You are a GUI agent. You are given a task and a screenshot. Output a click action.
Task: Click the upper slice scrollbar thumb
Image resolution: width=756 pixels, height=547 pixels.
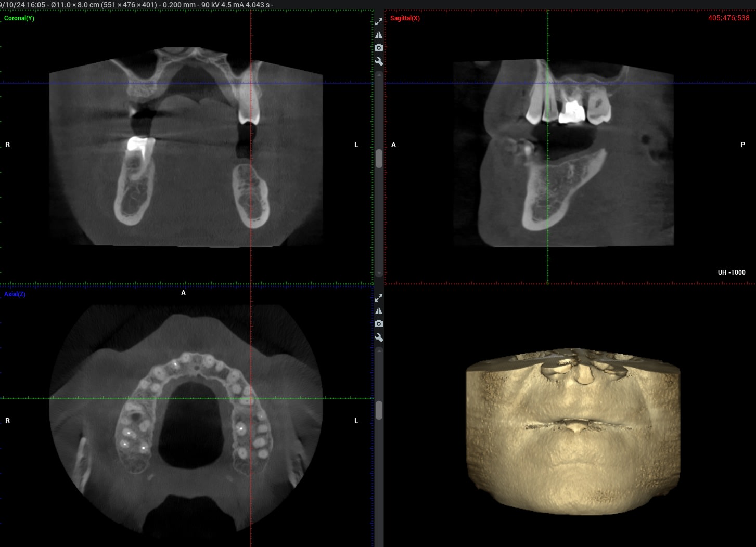click(379, 159)
